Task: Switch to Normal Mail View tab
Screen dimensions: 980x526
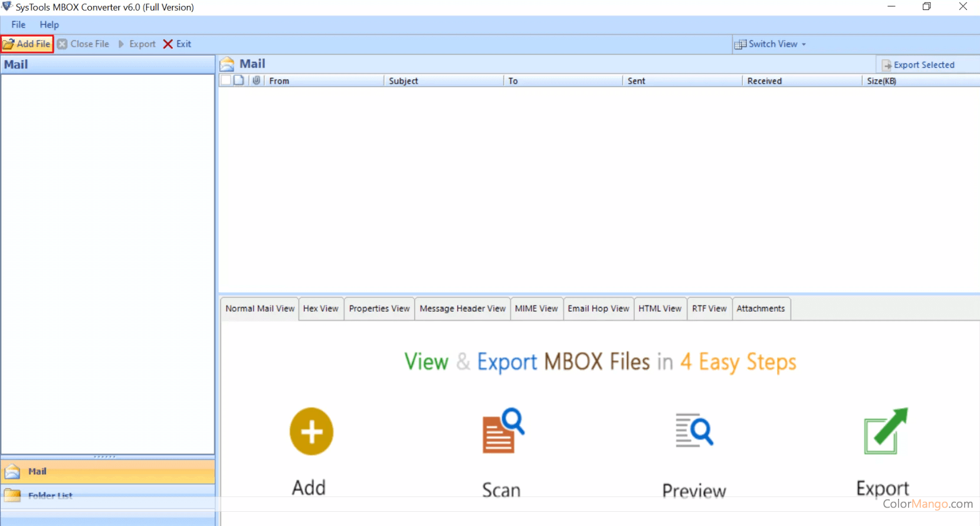Action: click(260, 308)
